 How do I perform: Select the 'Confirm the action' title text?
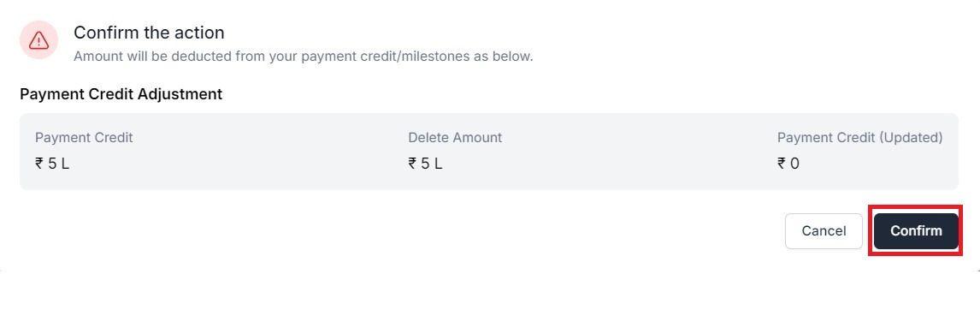(x=149, y=32)
